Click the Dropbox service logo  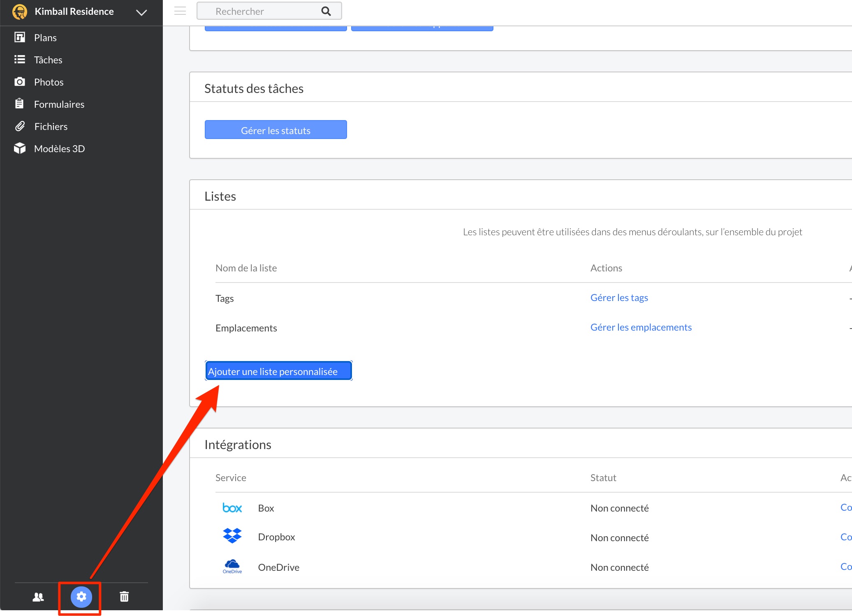tap(232, 536)
